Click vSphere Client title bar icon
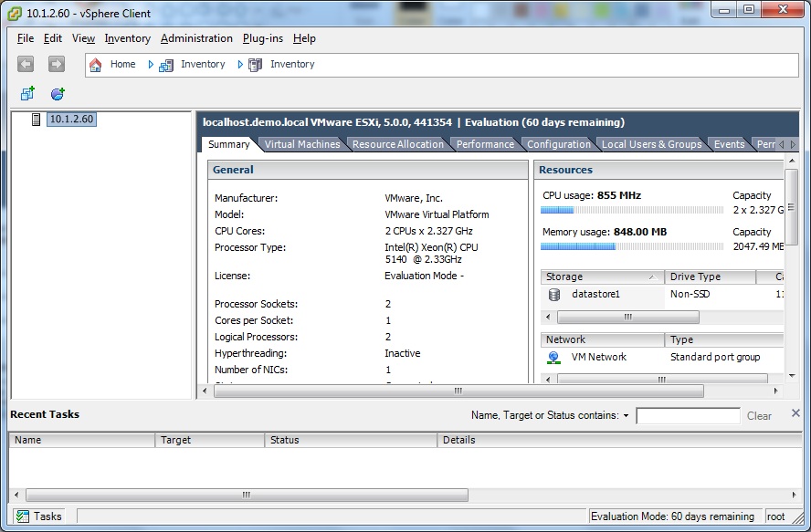Screen dimensions: 811x532 [x=15, y=14]
